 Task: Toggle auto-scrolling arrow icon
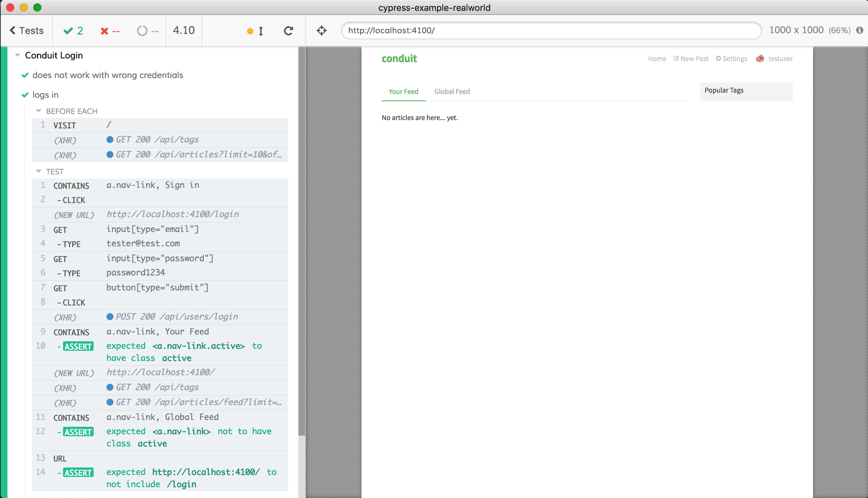(261, 31)
